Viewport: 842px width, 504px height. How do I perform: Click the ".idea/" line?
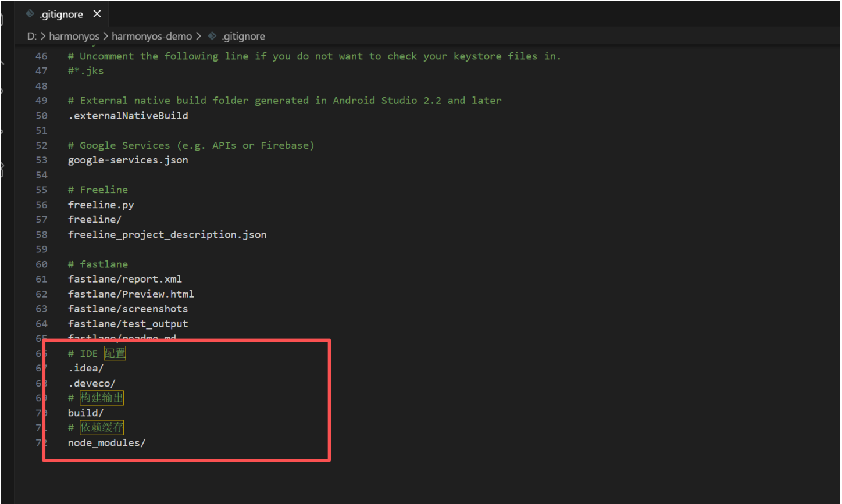coord(86,368)
